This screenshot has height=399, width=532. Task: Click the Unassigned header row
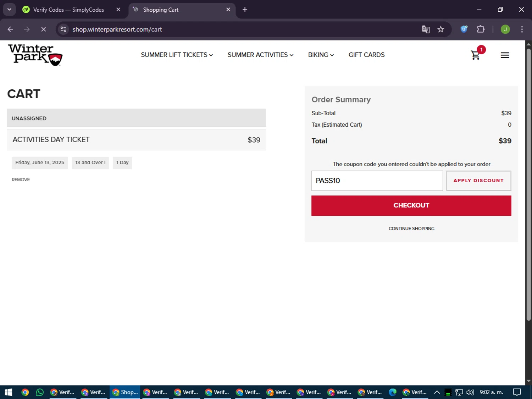[136, 118]
